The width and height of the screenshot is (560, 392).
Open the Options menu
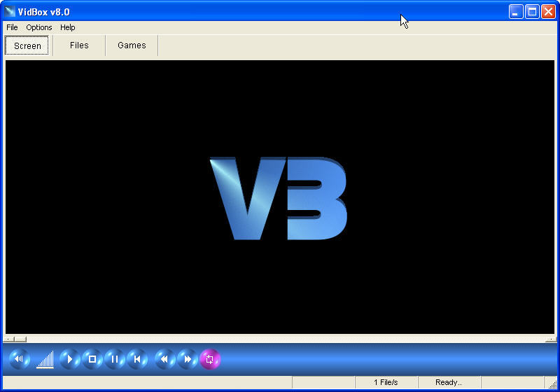pyautogui.click(x=39, y=27)
